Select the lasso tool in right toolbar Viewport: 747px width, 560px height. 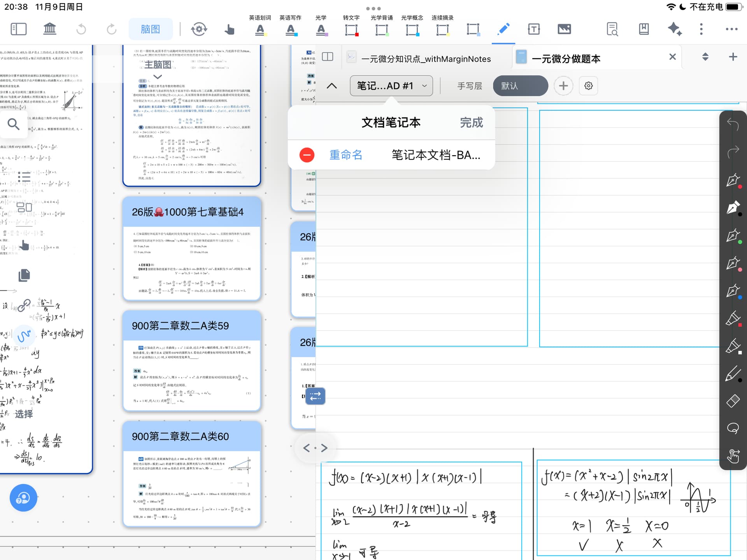pyautogui.click(x=733, y=428)
